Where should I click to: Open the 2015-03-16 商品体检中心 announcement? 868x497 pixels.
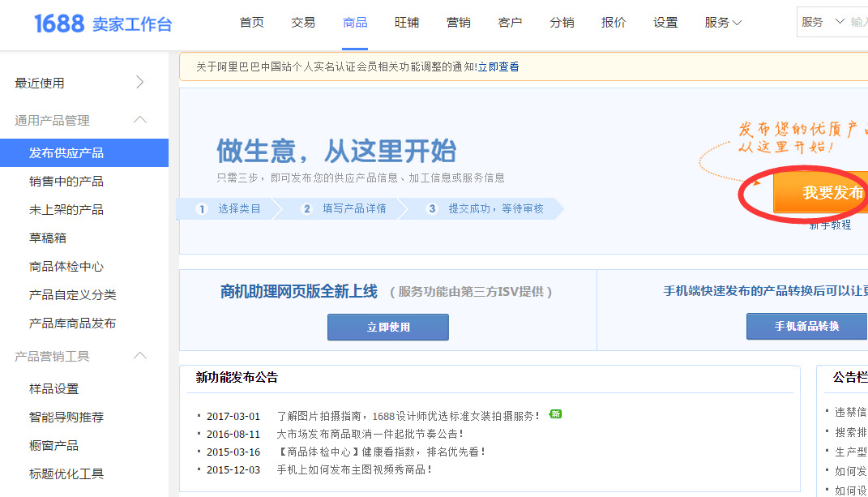(382, 452)
